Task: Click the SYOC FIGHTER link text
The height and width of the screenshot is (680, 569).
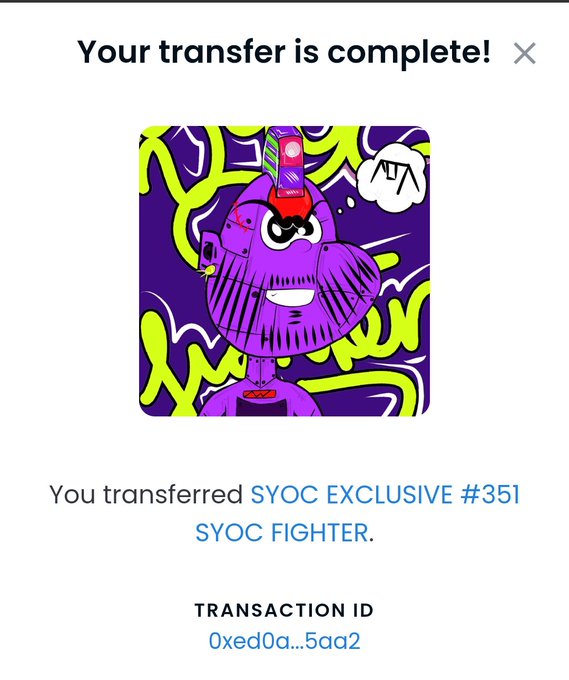Action: point(281,533)
